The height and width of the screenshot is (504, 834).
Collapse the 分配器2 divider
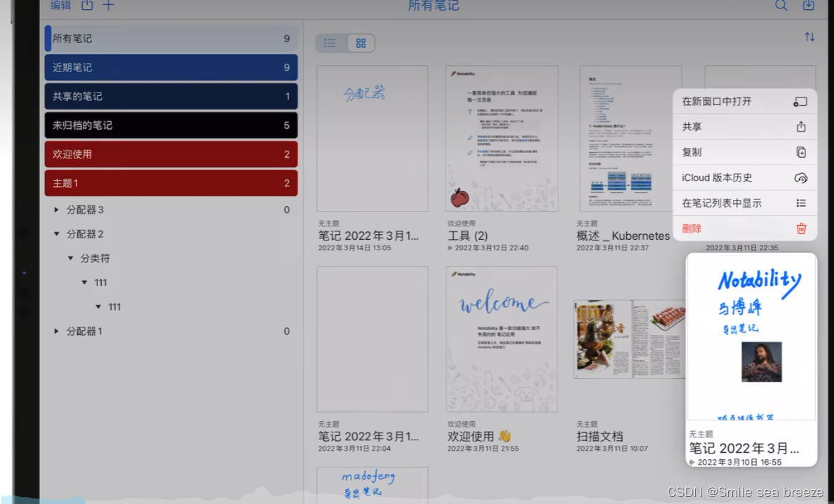[56, 234]
